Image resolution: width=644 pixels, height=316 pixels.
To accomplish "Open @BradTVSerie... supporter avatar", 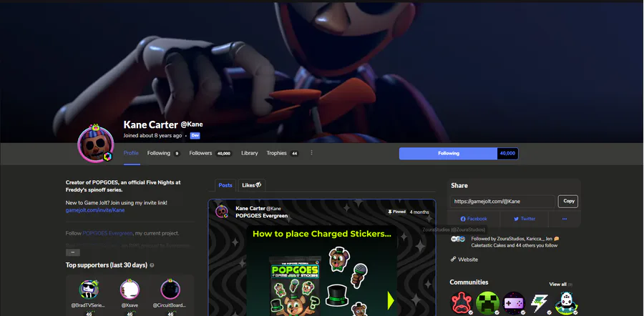I will (89, 289).
